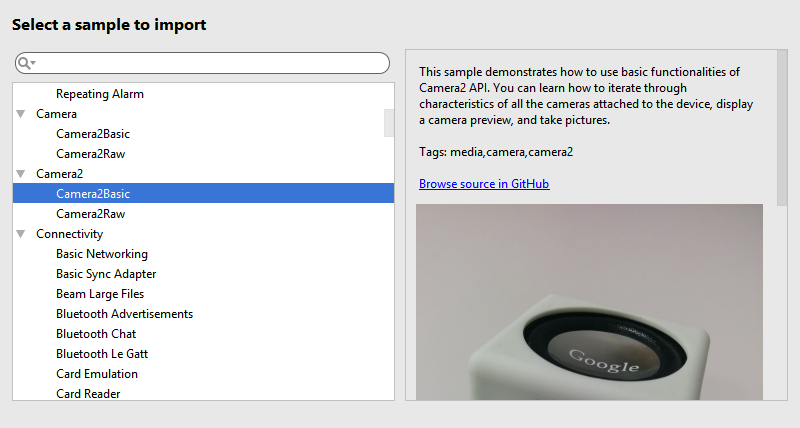Pick the Beam Large Files sample
This screenshot has width=800, height=428.
(100, 294)
